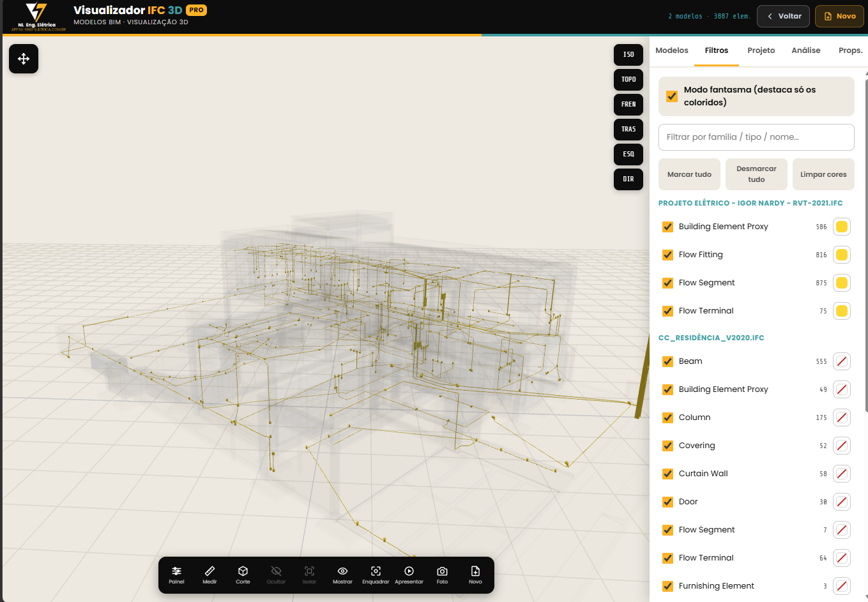
Task: Open yellow swatch for Flow Terminal 75
Action: tap(842, 311)
